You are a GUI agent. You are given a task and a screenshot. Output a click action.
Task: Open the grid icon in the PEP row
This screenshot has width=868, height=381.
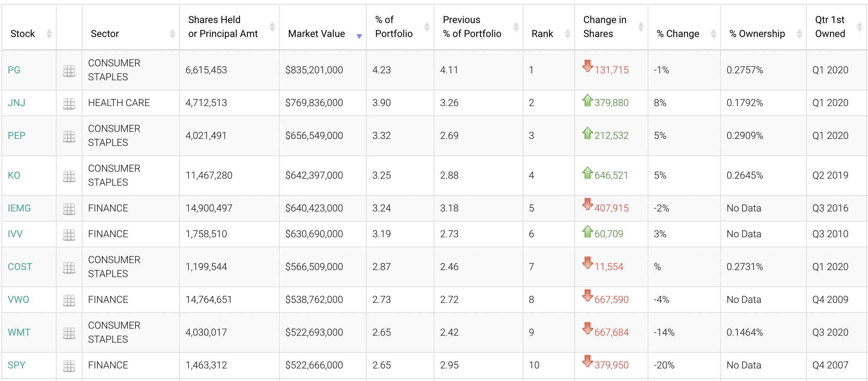pos(69,136)
